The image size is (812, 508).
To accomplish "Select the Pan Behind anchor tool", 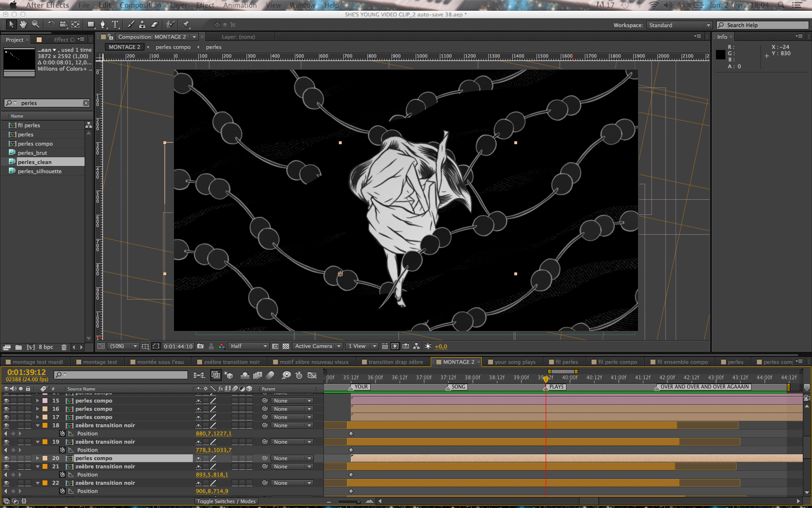I will [x=76, y=24].
